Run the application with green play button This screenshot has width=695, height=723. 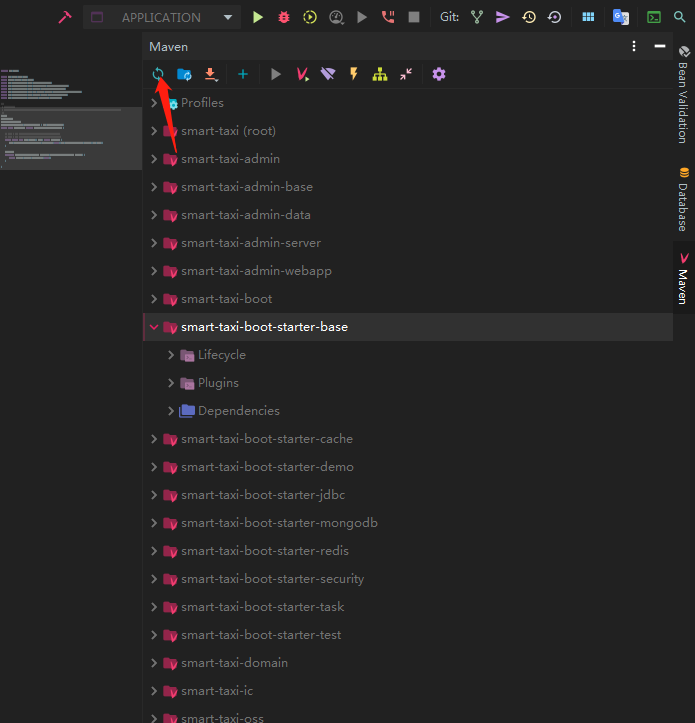pyautogui.click(x=258, y=18)
